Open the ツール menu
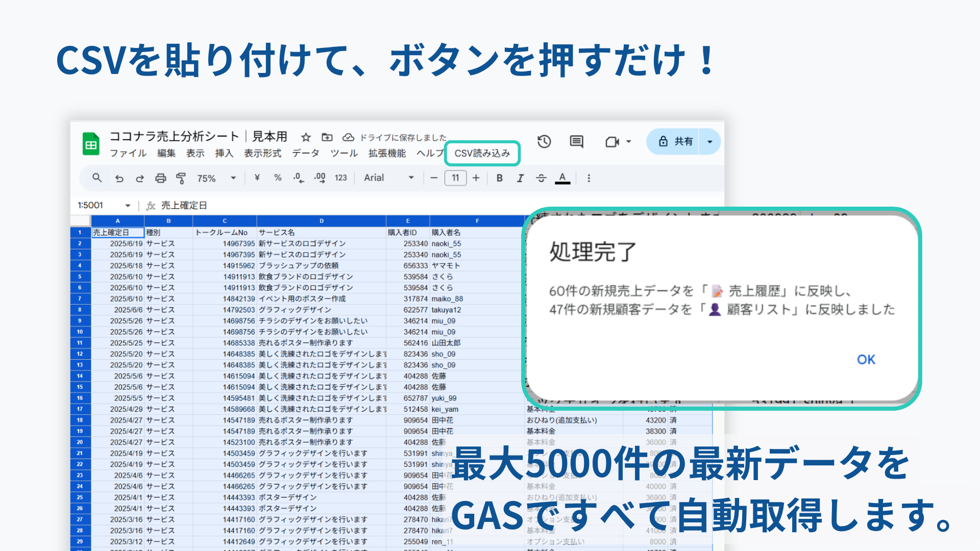 coord(344,153)
